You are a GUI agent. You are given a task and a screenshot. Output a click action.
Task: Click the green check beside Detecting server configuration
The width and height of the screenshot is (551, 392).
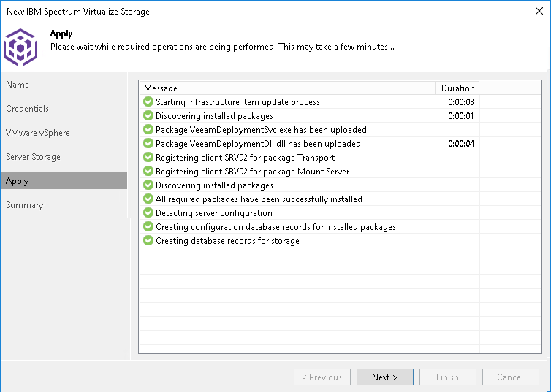point(148,213)
